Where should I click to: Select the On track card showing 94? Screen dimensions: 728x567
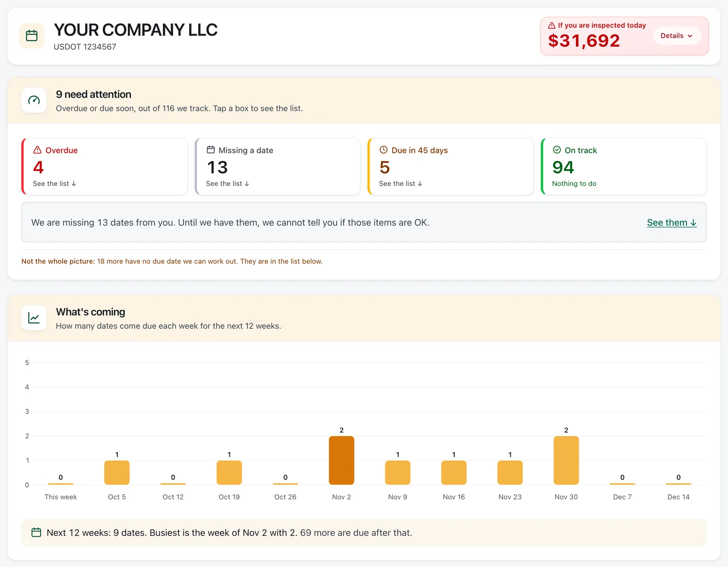(x=623, y=166)
